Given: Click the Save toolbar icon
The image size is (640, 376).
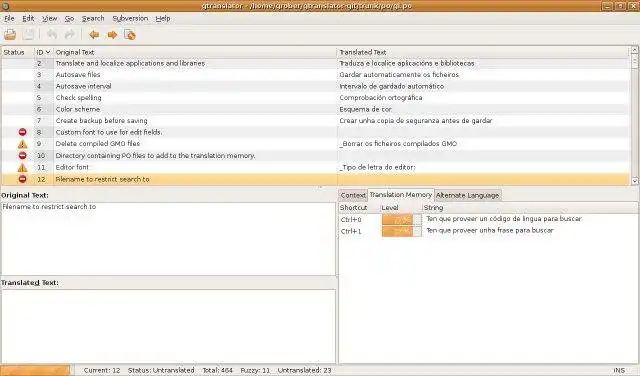Looking at the screenshot, I should coord(28,35).
